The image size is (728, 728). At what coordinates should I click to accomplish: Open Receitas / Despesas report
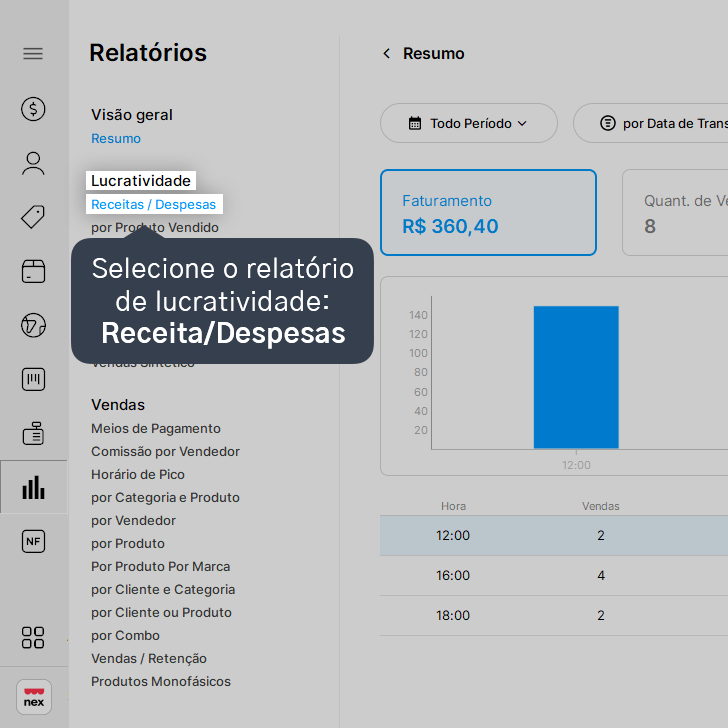point(154,204)
